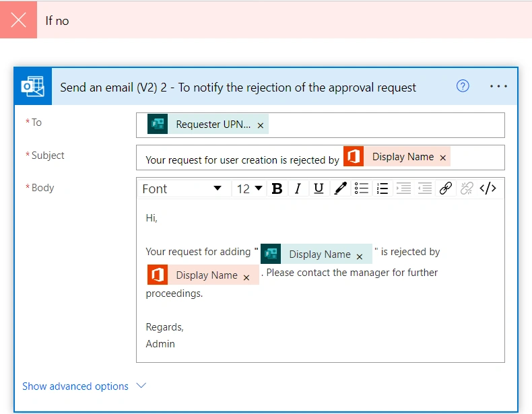The height and width of the screenshot is (414, 532).
Task: Open the font size 12 dropdown
Action: point(249,188)
